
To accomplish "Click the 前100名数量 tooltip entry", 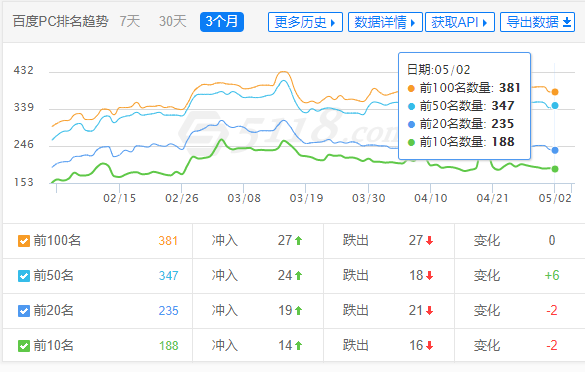I will (x=464, y=88).
